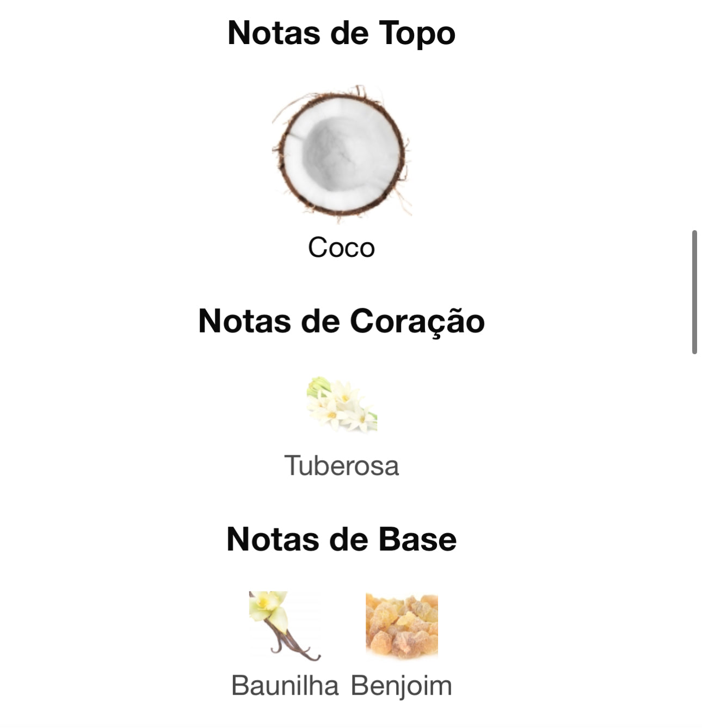
Task: Click the yellow vanilla flower blossom
Action: coord(267,605)
